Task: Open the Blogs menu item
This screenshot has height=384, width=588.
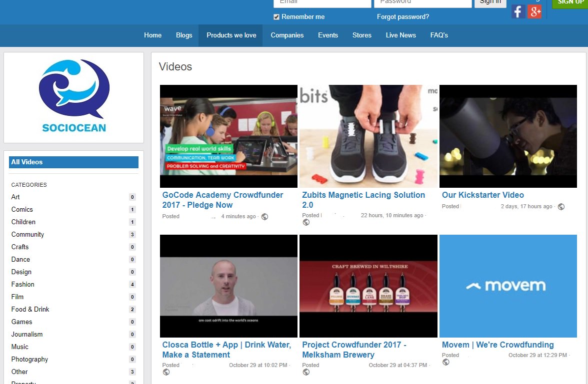Action: click(x=184, y=35)
